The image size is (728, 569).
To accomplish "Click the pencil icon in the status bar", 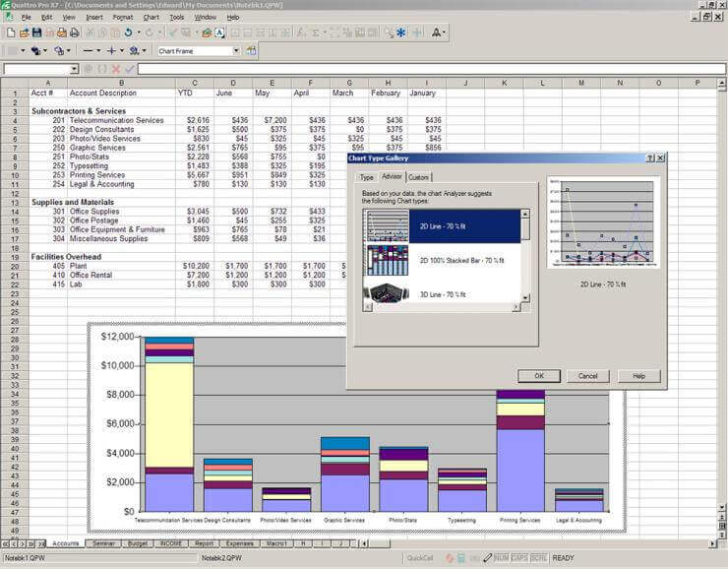I will coord(487,558).
